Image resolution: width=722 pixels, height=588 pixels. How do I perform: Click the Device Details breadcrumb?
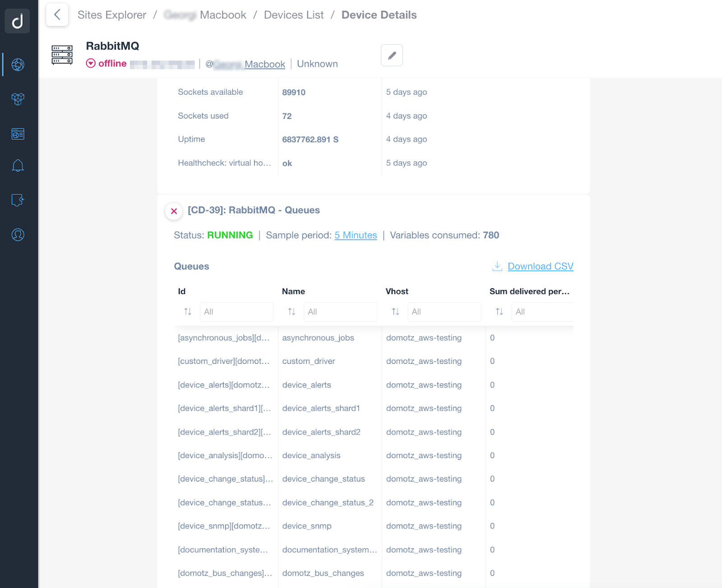[379, 15]
